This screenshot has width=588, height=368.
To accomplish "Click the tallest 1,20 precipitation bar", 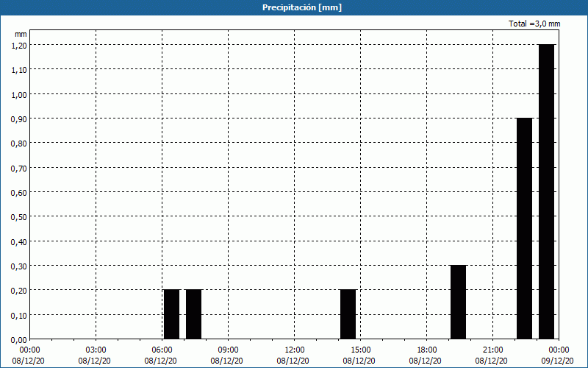I will tap(546, 191).
